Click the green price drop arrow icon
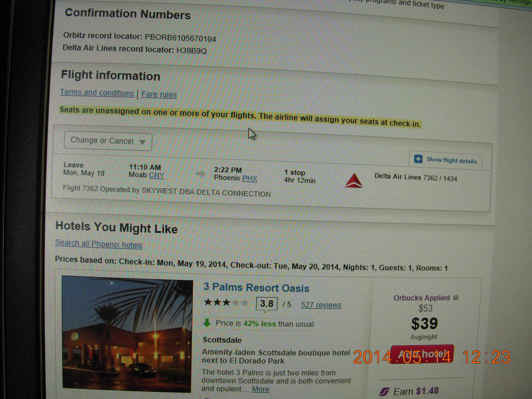The image size is (532, 399). (207, 323)
